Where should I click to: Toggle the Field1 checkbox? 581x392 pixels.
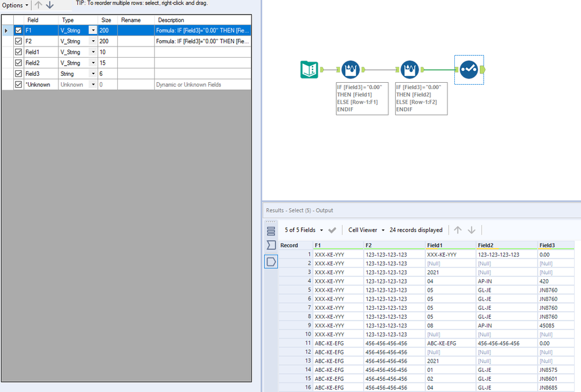click(19, 52)
